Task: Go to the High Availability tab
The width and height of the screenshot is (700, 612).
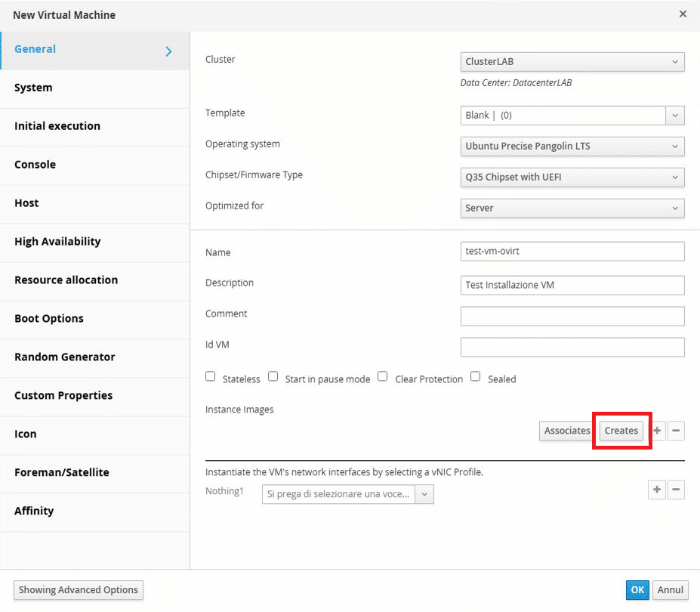Action: pyautogui.click(x=94, y=242)
